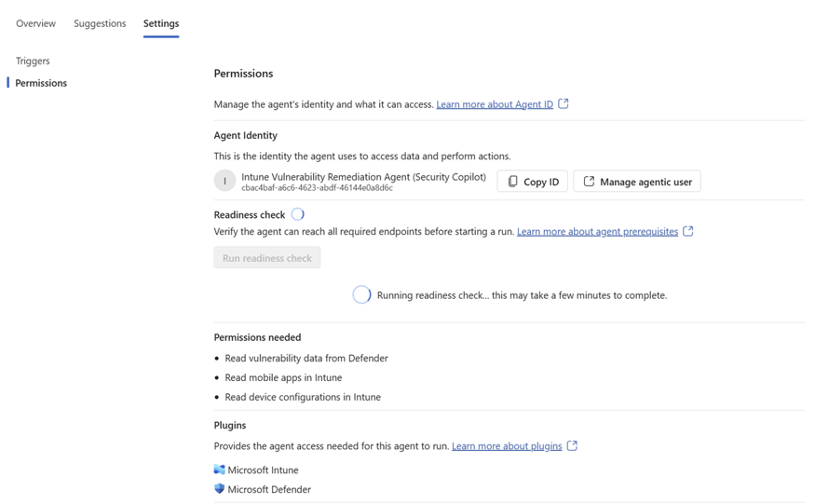
Task: Click the Permissions needed heading
Action: click(257, 337)
